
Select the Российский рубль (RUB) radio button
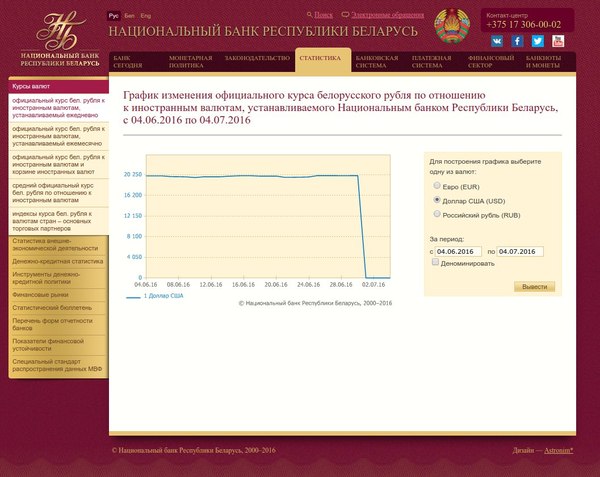(x=437, y=214)
